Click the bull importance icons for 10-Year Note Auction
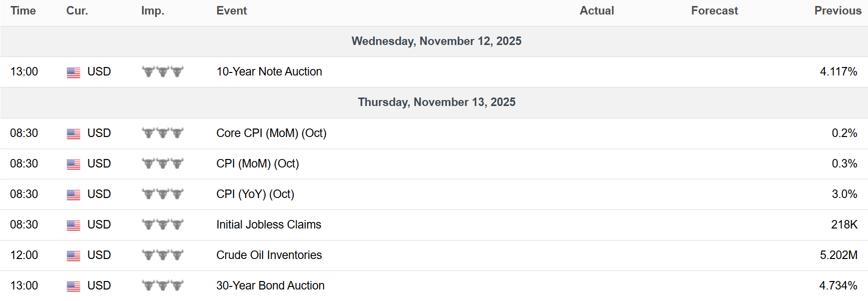The width and height of the screenshot is (868, 301). click(163, 71)
